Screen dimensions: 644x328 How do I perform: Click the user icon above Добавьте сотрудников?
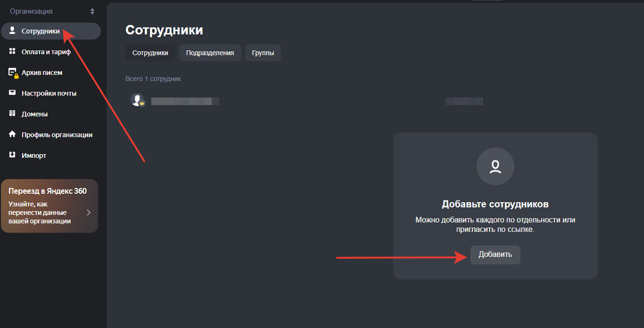tap(496, 166)
